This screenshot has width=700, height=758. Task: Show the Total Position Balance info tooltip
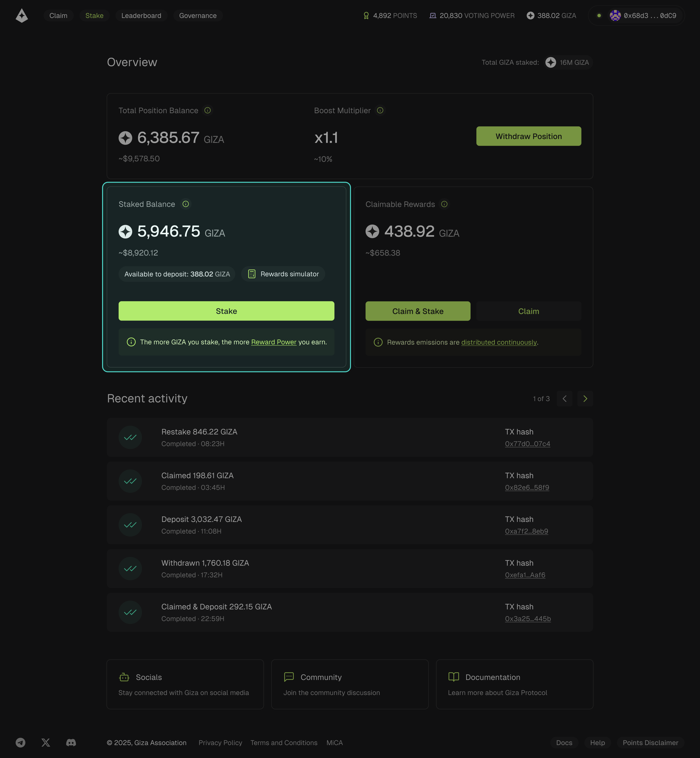208,110
